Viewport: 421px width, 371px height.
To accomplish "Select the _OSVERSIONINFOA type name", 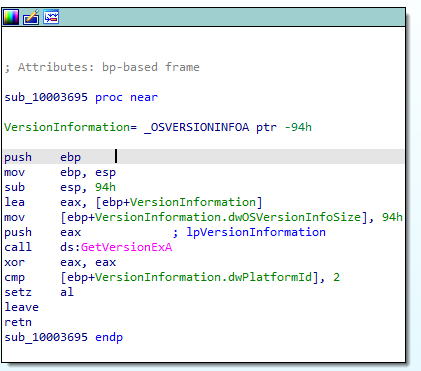I will (x=197, y=127).
